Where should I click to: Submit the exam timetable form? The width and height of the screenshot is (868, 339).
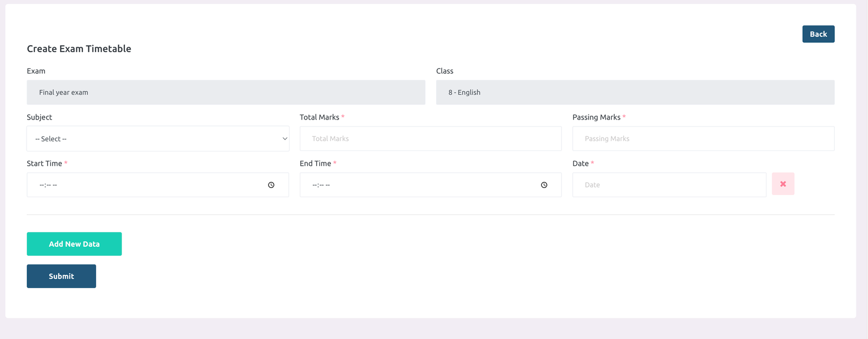coord(61,276)
